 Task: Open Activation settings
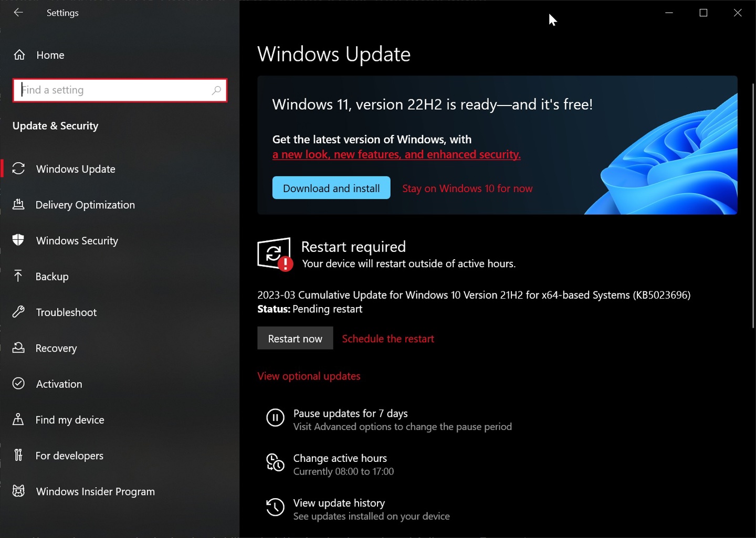point(58,384)
